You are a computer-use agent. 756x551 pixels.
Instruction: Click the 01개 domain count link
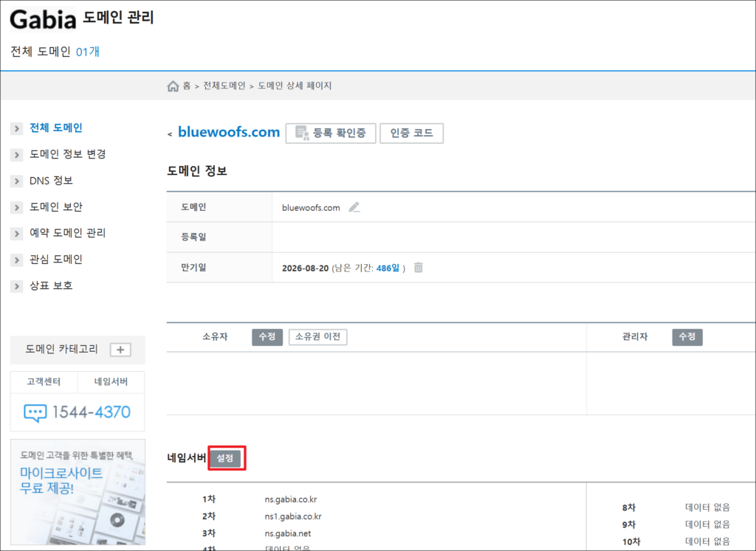88,52
